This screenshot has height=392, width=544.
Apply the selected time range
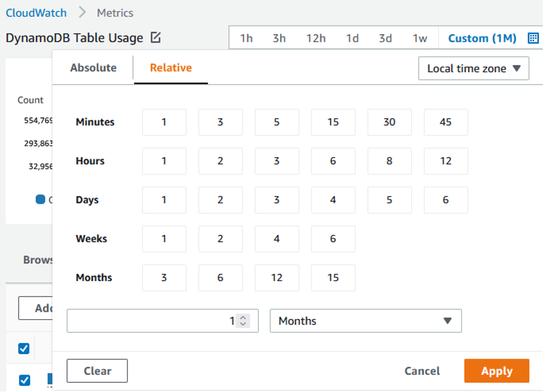tap(496, 371)
